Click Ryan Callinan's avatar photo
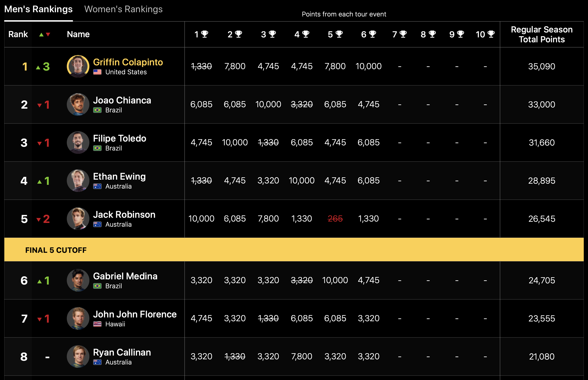 [x=78, y=356]
